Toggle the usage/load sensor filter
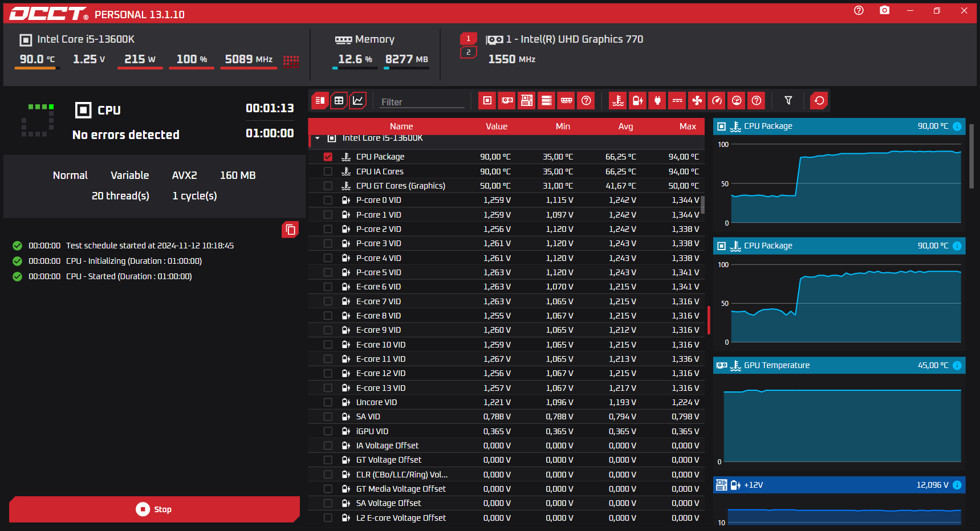980x531 pixels. [737, 101]
